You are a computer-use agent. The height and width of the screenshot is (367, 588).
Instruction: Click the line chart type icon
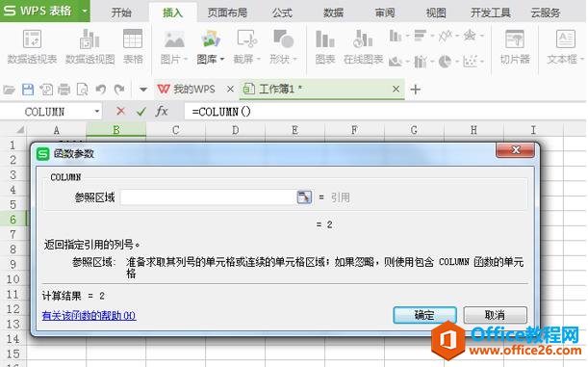[x=445, y=36]
